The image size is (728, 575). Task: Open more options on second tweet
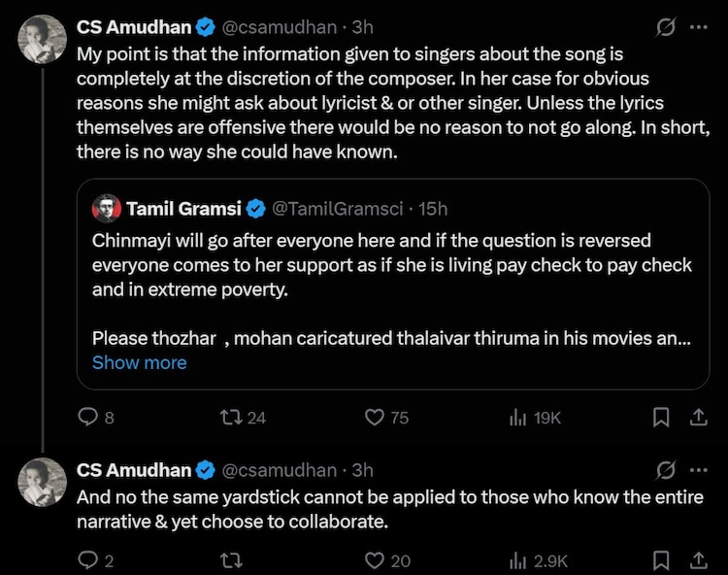698,470
